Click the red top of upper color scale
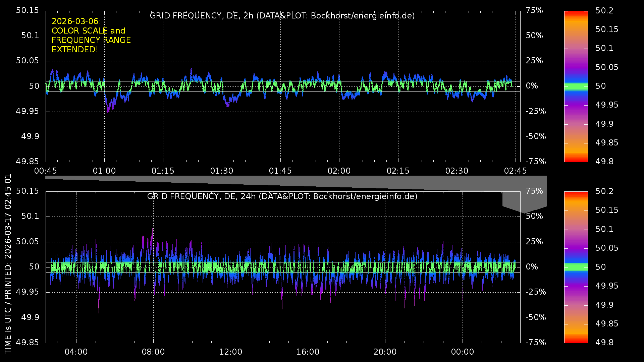This screenshot has height=362, width=644. pos(576,13)
